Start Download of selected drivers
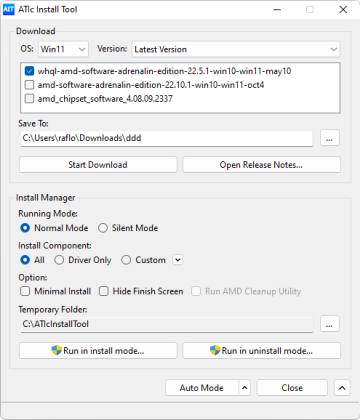Screen dimensions: 360x420 tap(98, 165)
